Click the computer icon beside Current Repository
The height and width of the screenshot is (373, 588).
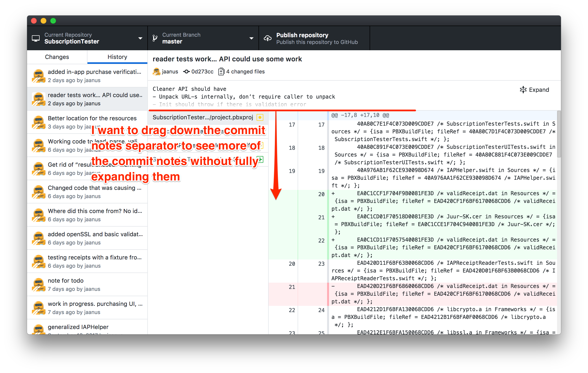(x=36, y=38)
